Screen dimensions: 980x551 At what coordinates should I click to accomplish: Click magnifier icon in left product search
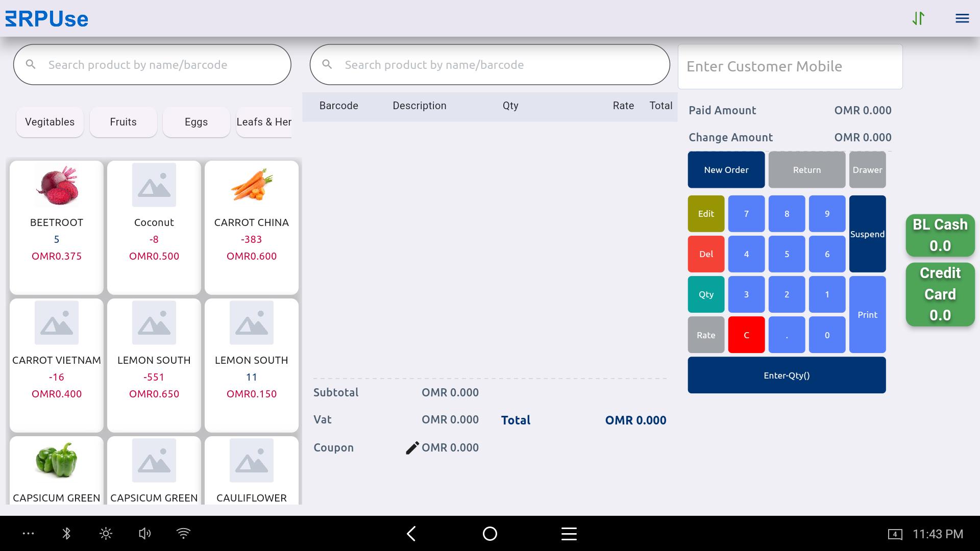tap(31, 65)
